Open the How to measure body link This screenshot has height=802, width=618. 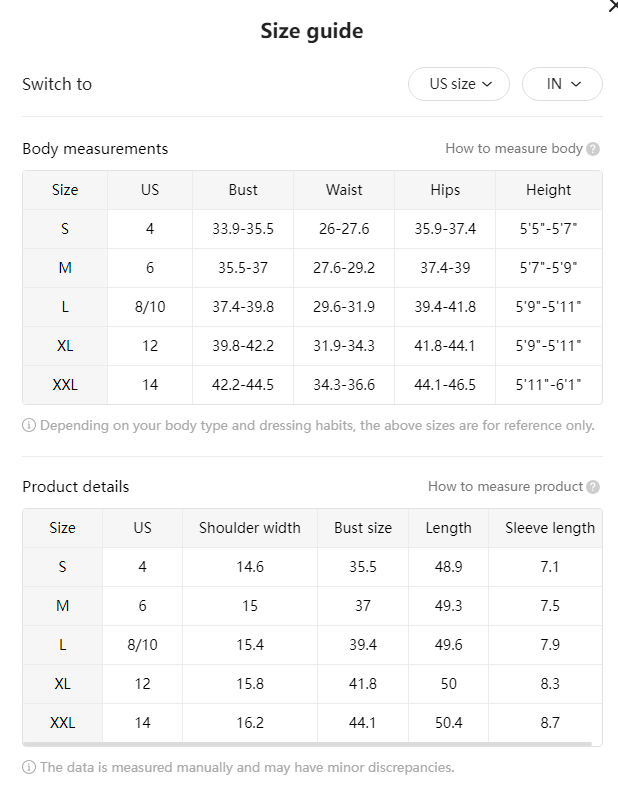tap(514, 148)
